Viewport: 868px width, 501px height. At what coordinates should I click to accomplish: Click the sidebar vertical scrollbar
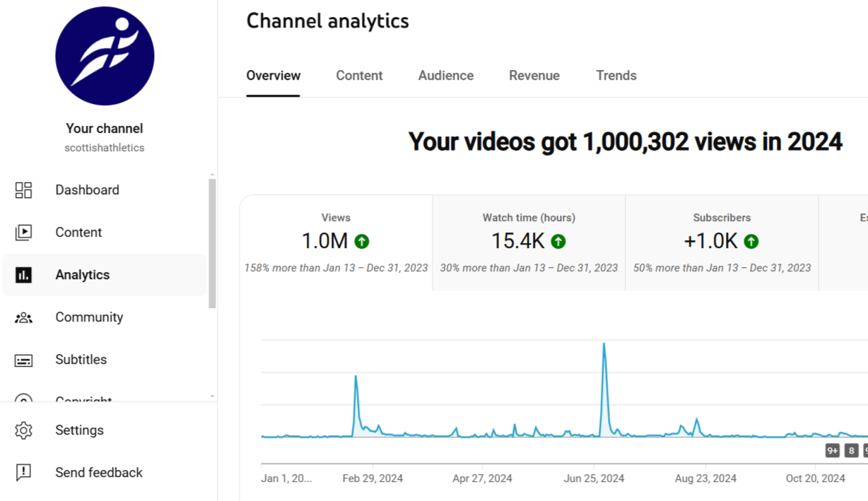tap(212, 244)
